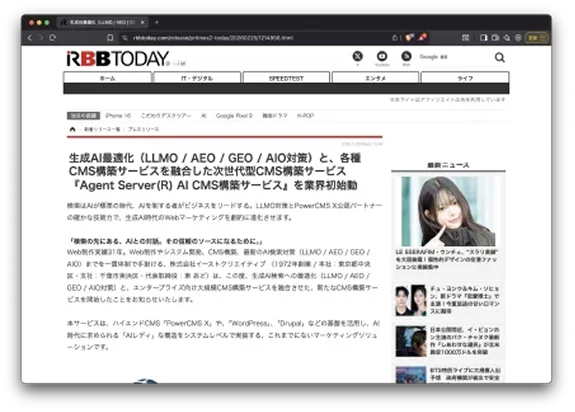Open the エンタメ navigation tab
Screen dimensions: 575x412
click(376, 78)
